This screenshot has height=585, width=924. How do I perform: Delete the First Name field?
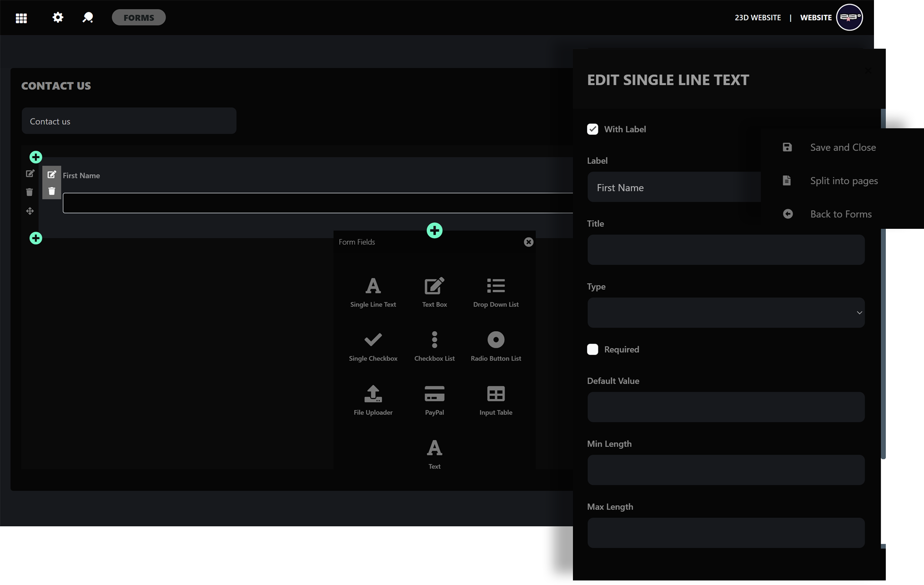52,191
